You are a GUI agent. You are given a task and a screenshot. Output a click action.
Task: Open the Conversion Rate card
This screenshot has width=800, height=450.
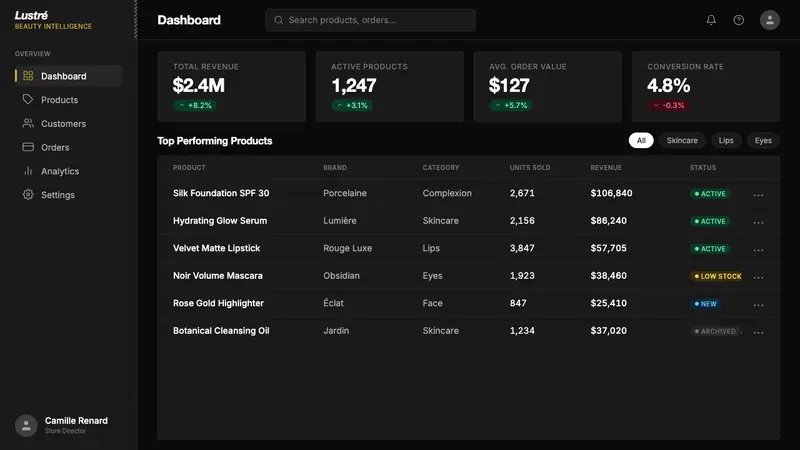point(706,86)
